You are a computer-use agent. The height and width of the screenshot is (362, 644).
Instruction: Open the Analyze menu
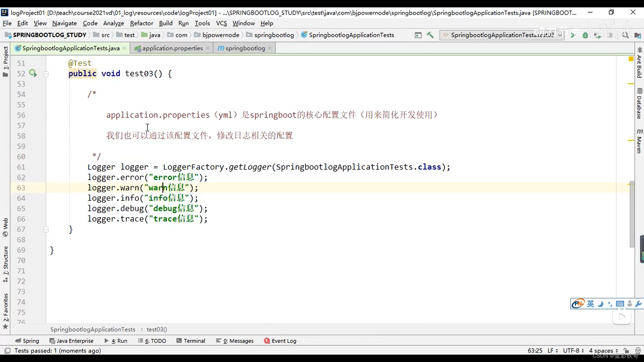coord(113,23)
